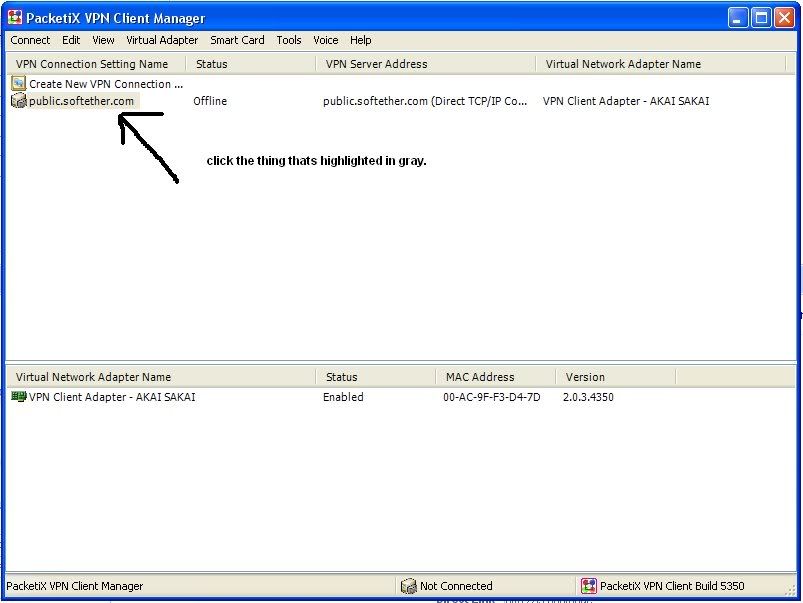Sort by VPN Server Address column header

(x=426, y=64)
